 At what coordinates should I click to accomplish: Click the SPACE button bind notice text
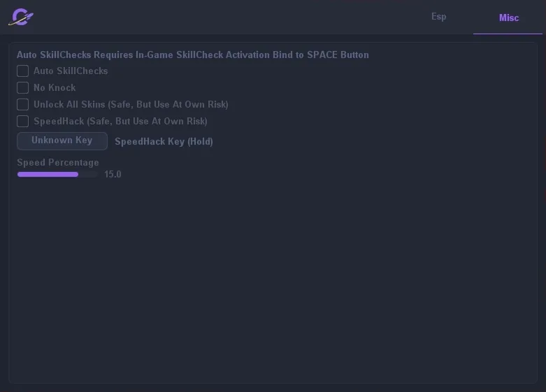pos(192,55)
